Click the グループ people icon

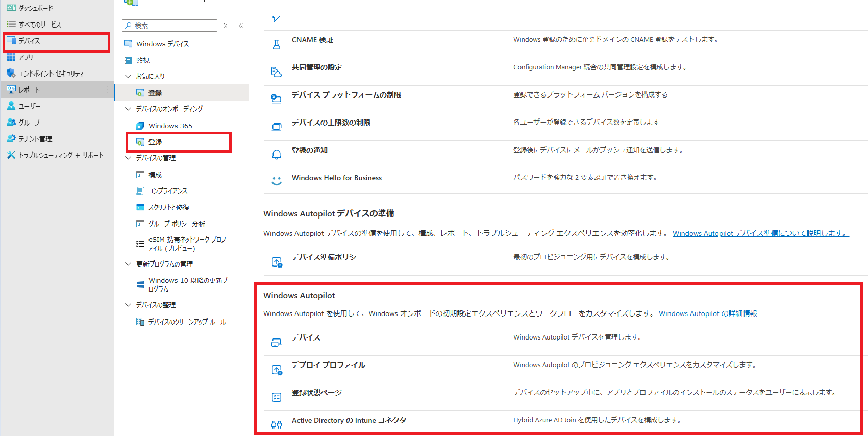pyautogui.click(x=11, y=123)
